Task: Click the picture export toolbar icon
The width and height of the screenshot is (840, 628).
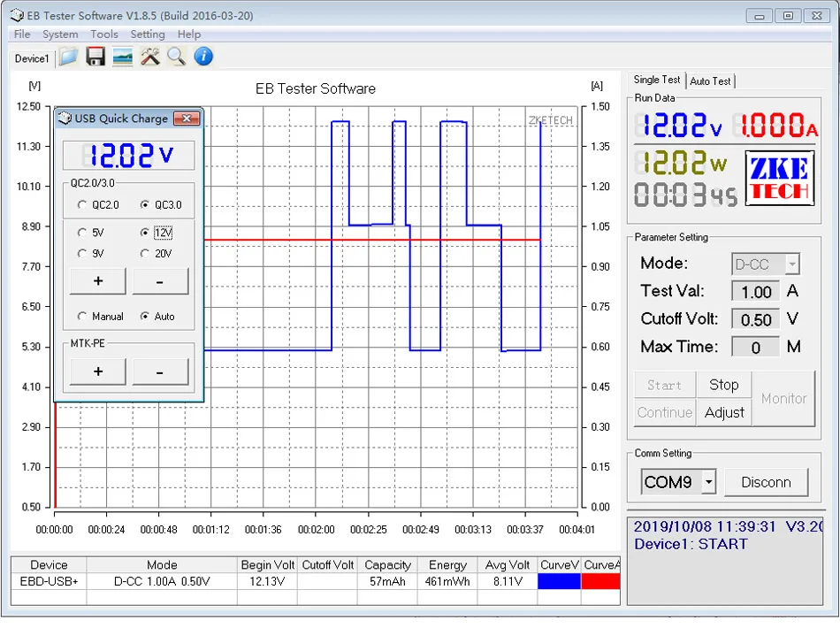Action: coord(123,57)
